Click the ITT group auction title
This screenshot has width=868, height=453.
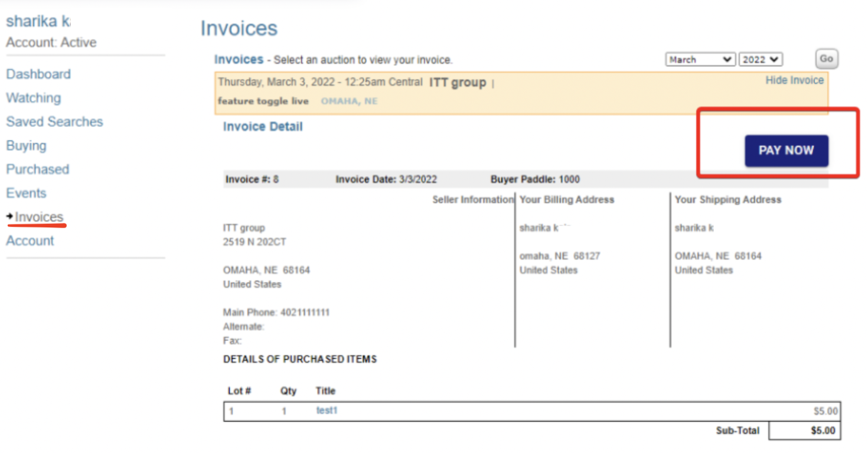(458, 83)
